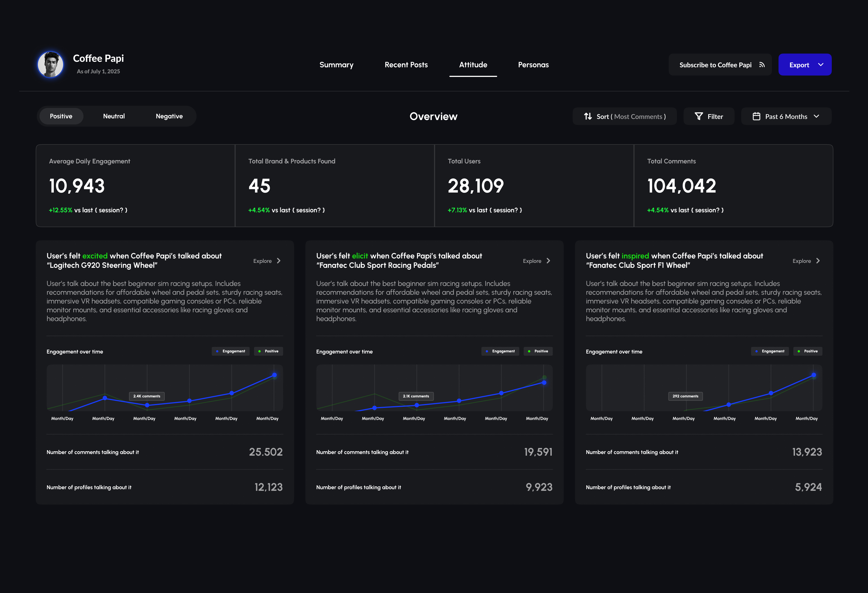Click the Total Brand & Products Found value 45

point(259,186)
